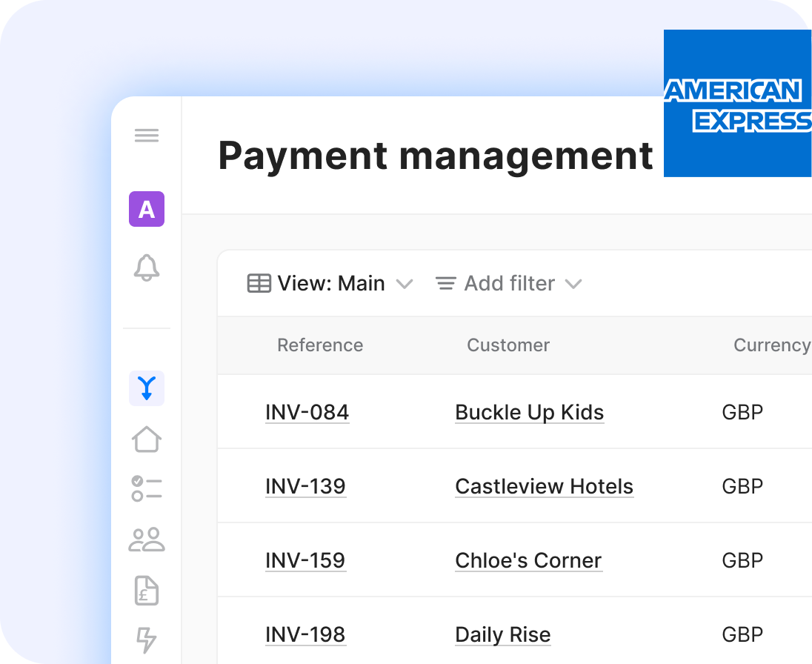Click the lightning bolt sidebar icon
This screenshot has height=664, width=812.
point(147,639)
